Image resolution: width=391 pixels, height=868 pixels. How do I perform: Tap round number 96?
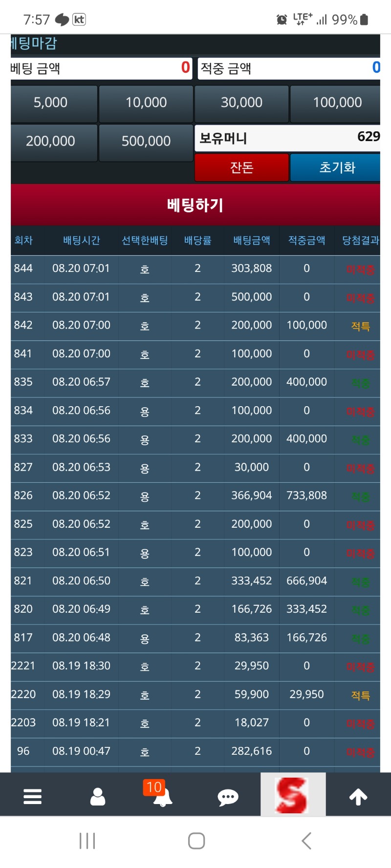(x=23, y=751)
